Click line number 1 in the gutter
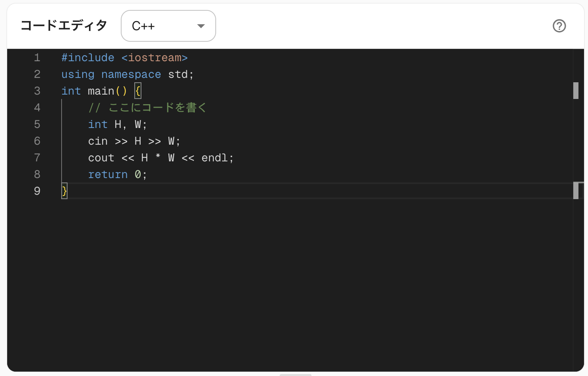 [x=37, y=58]
